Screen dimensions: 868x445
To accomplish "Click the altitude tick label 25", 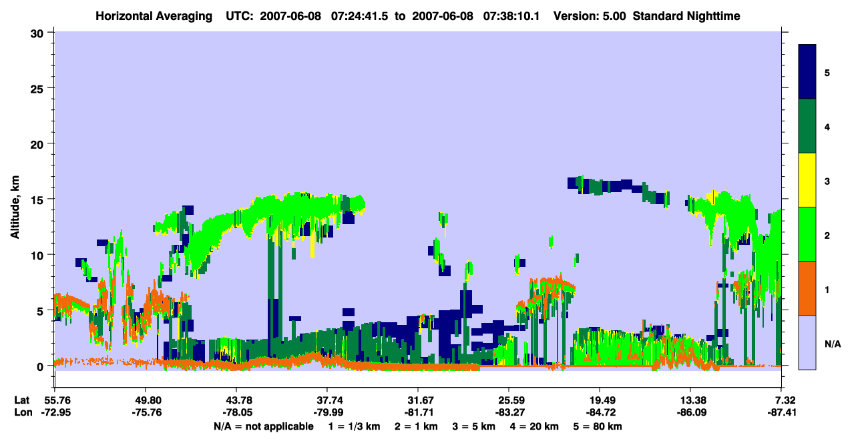I will click(38, 88).
